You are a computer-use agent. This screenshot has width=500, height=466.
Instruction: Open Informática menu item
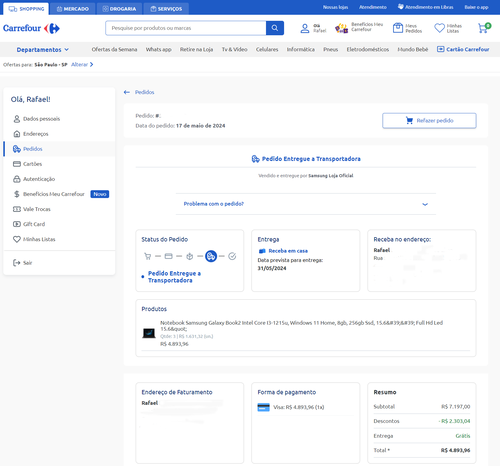[x=301, y=49]
